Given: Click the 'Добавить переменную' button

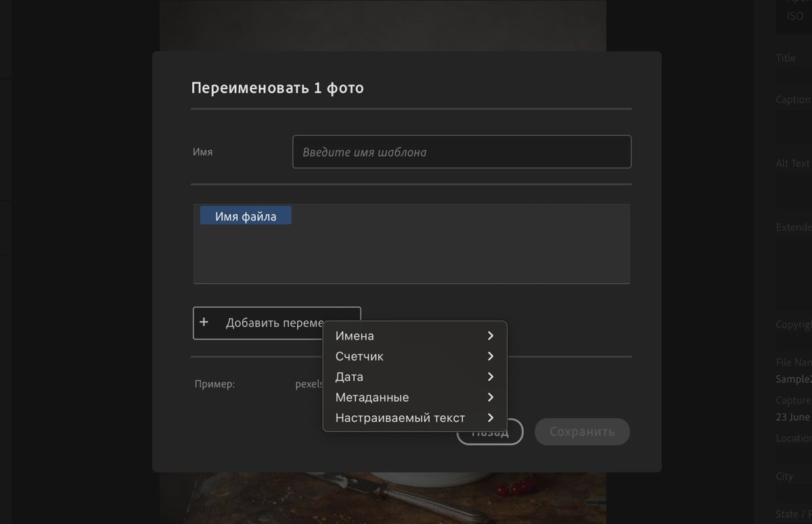Looking at the screenshot, I should [277, 323].
